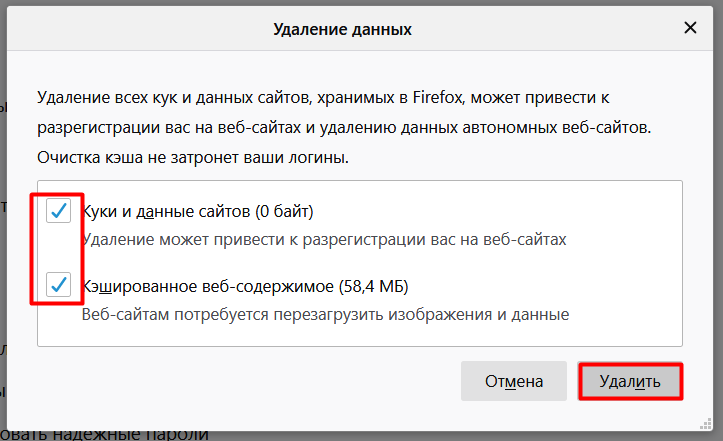723x441 pixels.
Task: Click the dialog title "Удаление данных"
Action: [x=342, y=30]
